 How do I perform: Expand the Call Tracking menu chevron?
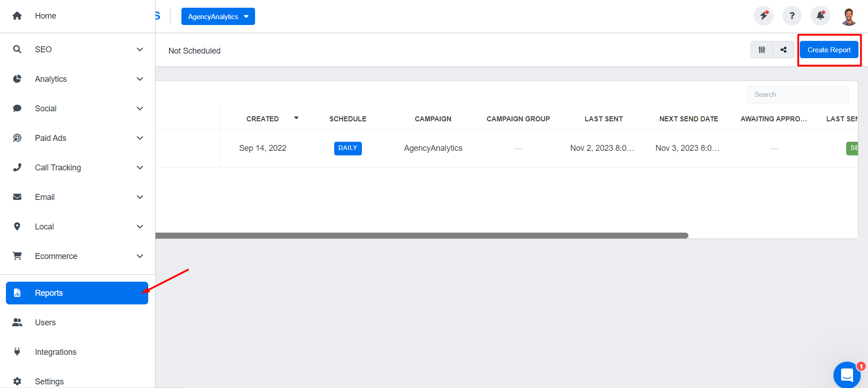tap(140, 167)
